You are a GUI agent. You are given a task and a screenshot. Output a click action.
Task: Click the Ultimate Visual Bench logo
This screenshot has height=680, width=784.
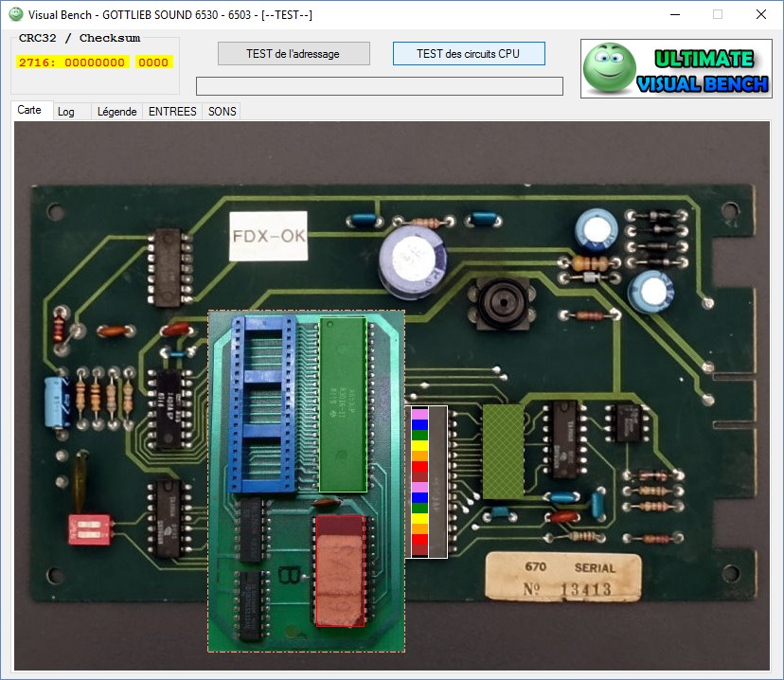click(x=676, y=68)
